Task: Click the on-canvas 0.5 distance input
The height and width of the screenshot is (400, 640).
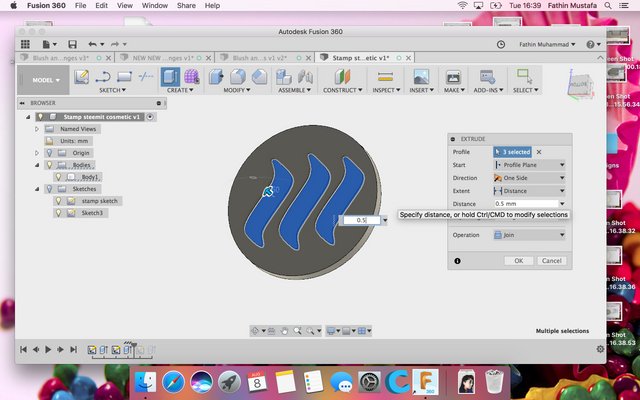Action: pos(362,220)
